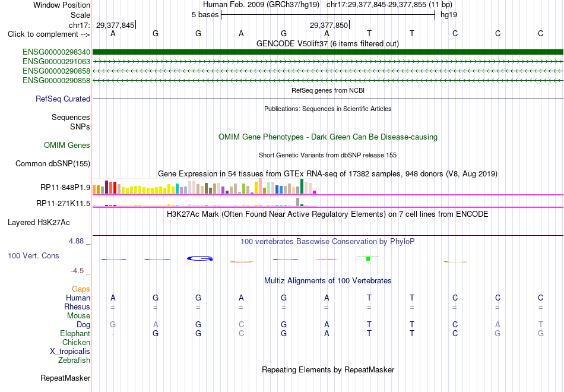Click the chr17:29,377,845-29,377,855 (11 bp) text
The image size is (564, 392).
389,5
